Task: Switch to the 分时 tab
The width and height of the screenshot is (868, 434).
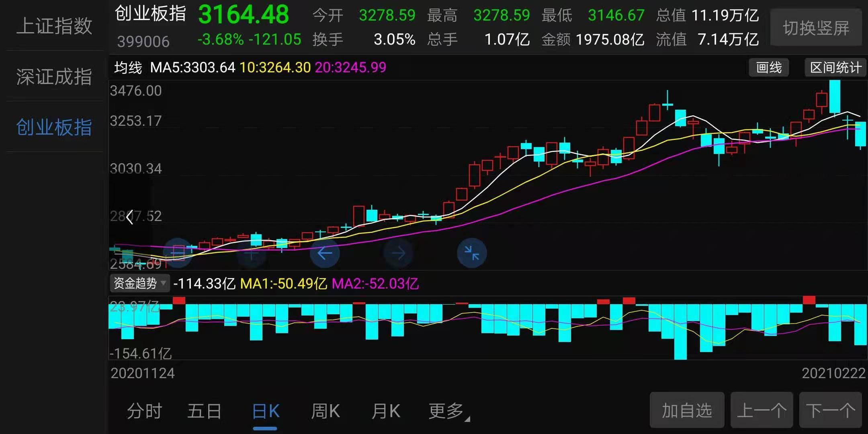Action: pos(145,411)
